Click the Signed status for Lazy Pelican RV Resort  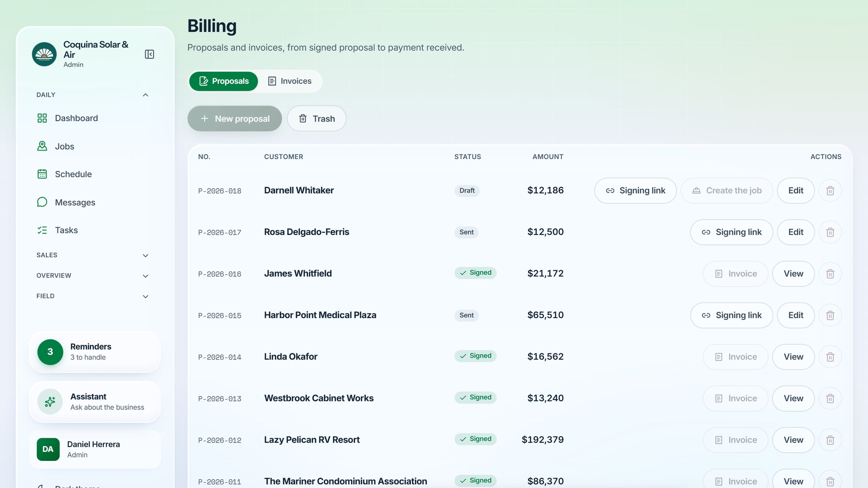[475, 439]
